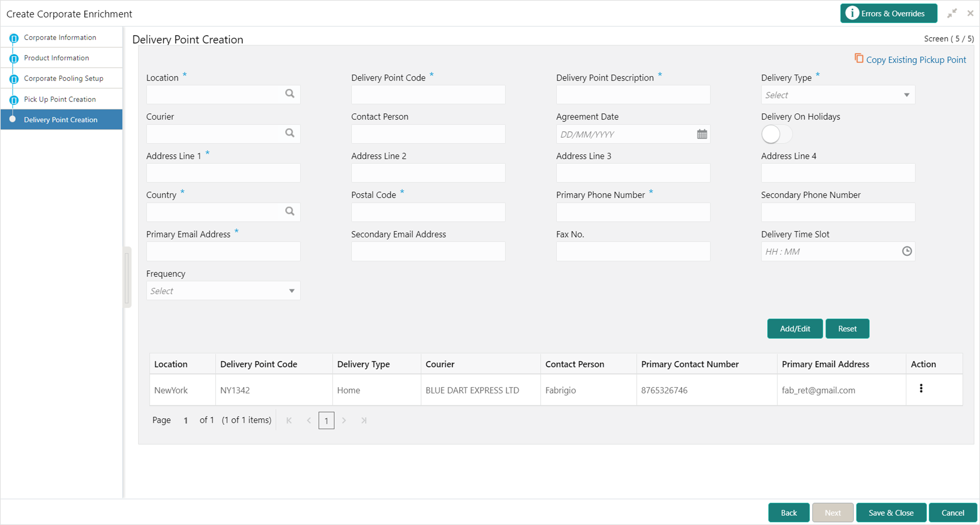This screenshot has height=525, width=980.
Task: Open the Courier lookup search icon
Action: (x=289, y=133)
